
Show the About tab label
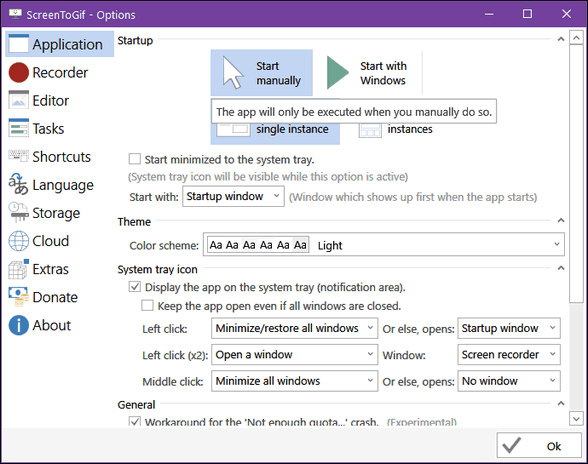click(x=51, y=325)
